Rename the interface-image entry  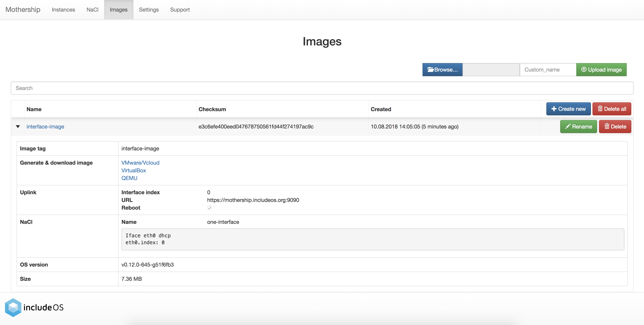point(578,127)
